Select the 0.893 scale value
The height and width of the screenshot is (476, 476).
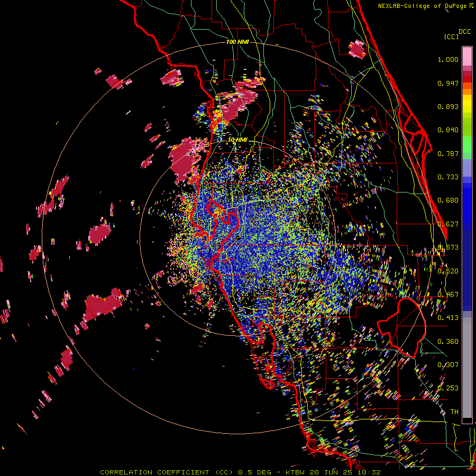[x=448, y=106]
